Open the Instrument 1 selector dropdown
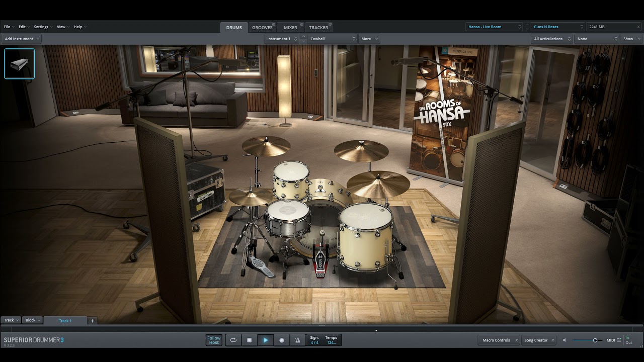 pos(282,39)
